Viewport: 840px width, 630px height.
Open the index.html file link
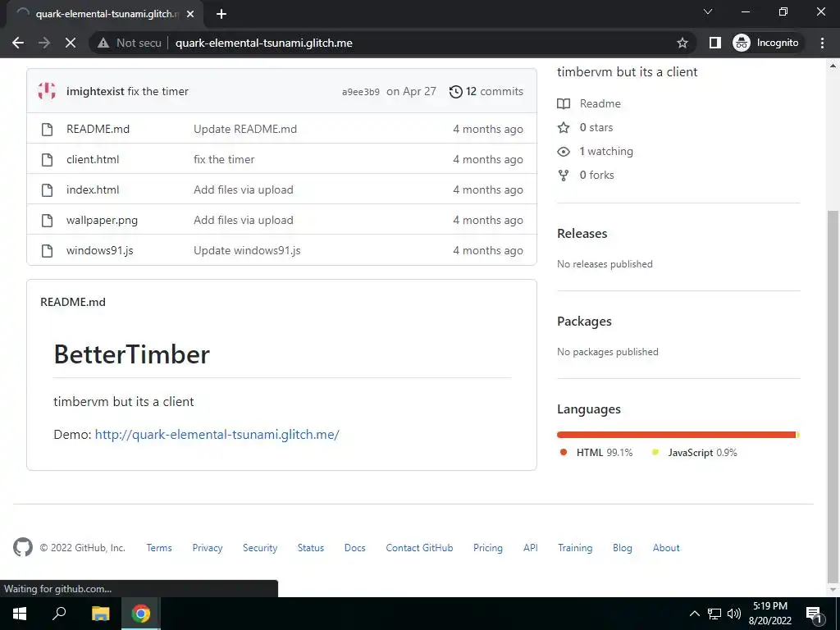[x=93, y=189]
